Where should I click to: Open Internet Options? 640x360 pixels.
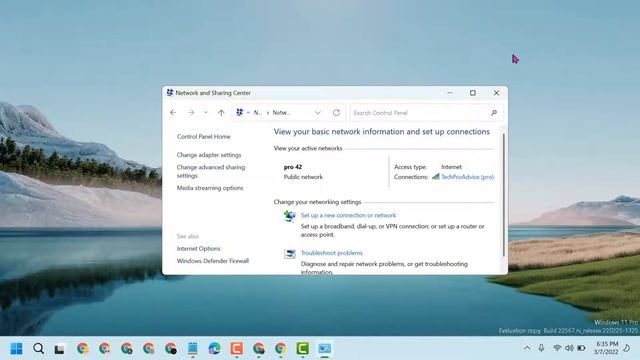pyautogui.click(x=198, y=249)
